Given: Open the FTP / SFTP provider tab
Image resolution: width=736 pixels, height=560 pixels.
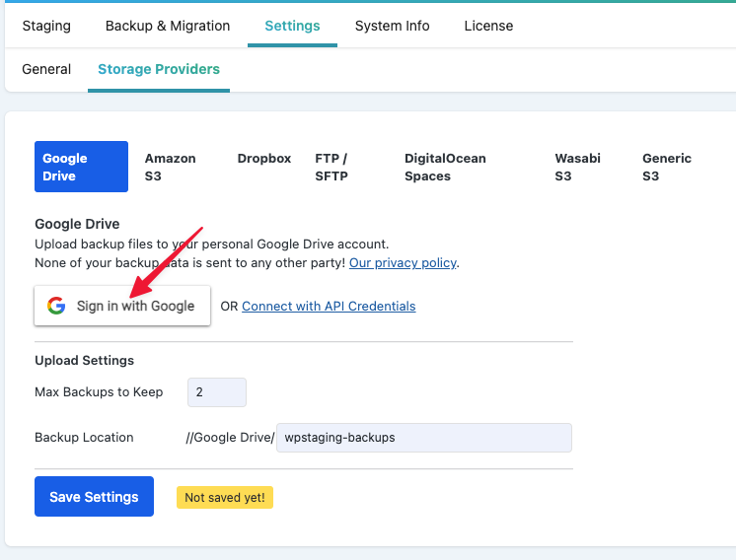Looking at the screenshot, I should 331,167.
